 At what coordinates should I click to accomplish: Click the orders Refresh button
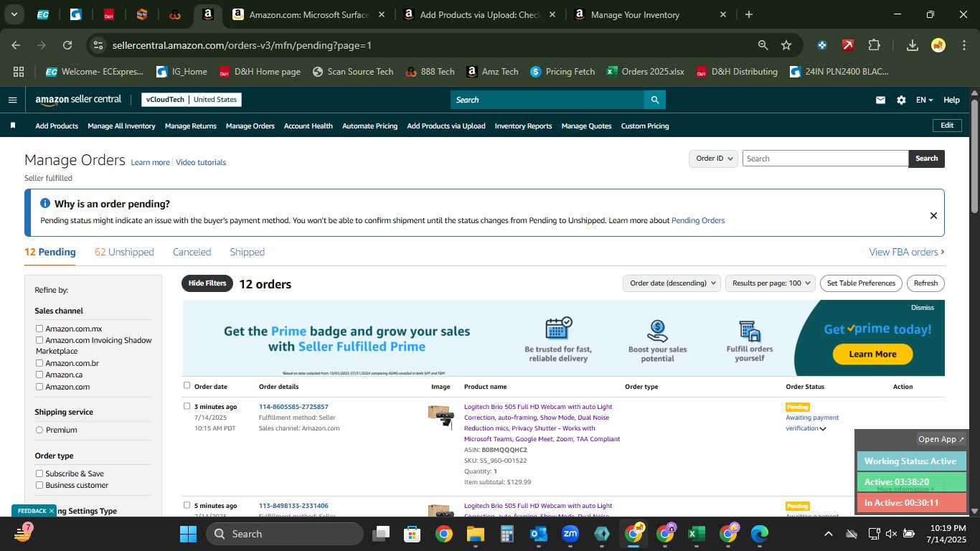coord(925,283)
